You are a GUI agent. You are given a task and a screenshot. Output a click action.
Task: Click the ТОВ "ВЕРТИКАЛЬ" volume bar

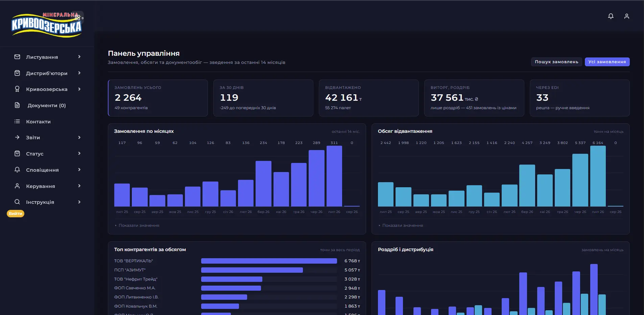pos(269,261)
